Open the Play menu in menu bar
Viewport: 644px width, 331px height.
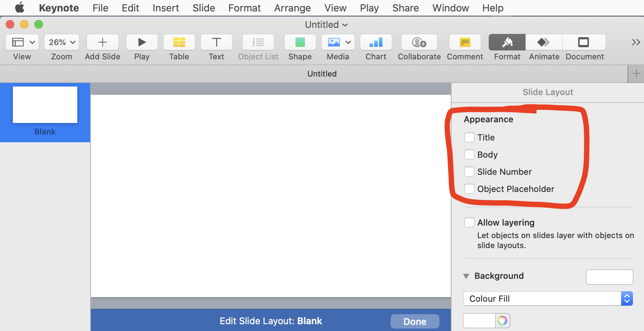(x=370, y=8)
